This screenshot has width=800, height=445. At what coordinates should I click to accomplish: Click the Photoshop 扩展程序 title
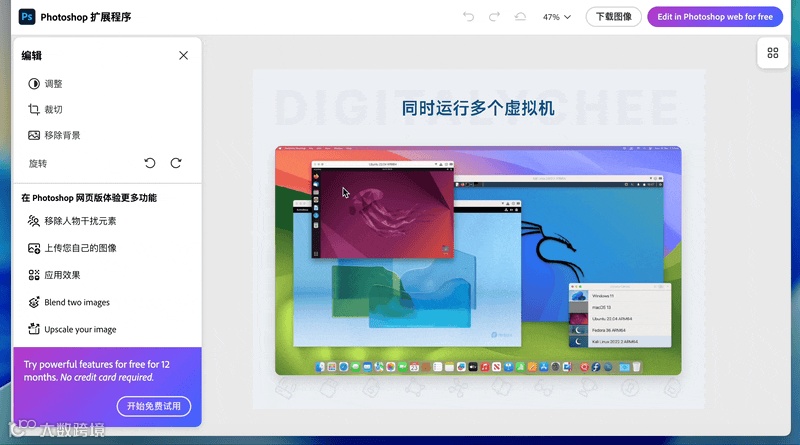86,17
